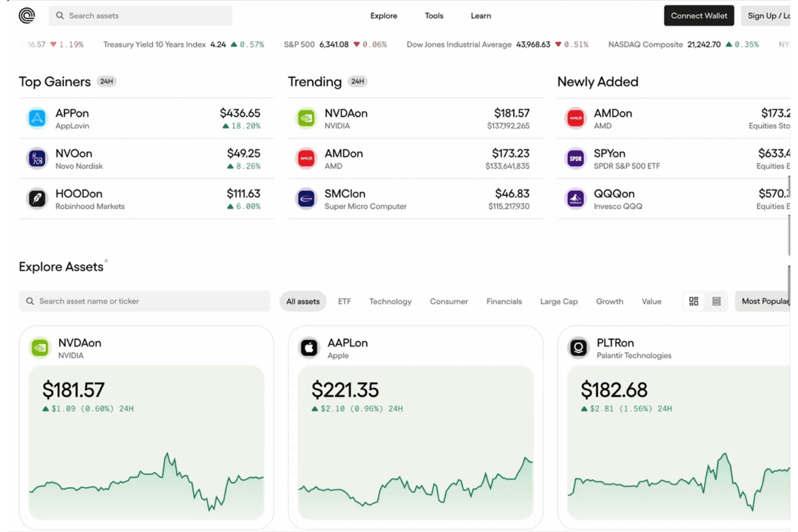Filter assets by Consumer
The height and width of the screenshot is (532, 798).
click(x=449, y=301)
